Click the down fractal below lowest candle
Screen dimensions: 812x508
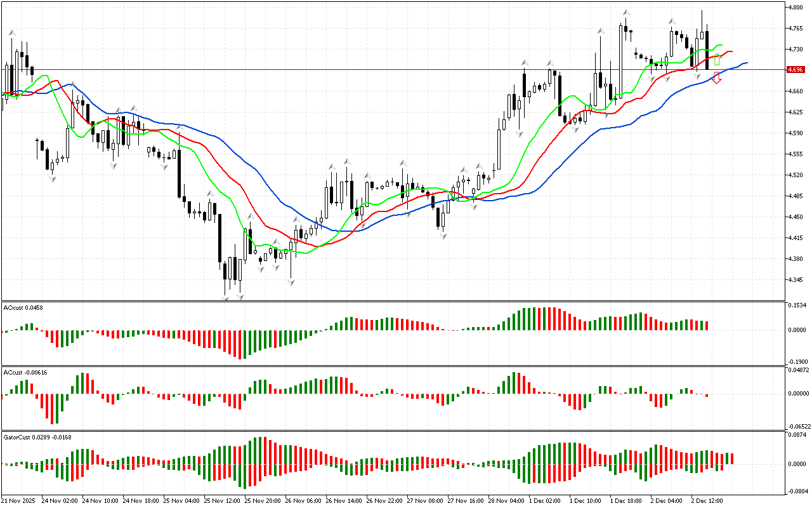point(225,298)
